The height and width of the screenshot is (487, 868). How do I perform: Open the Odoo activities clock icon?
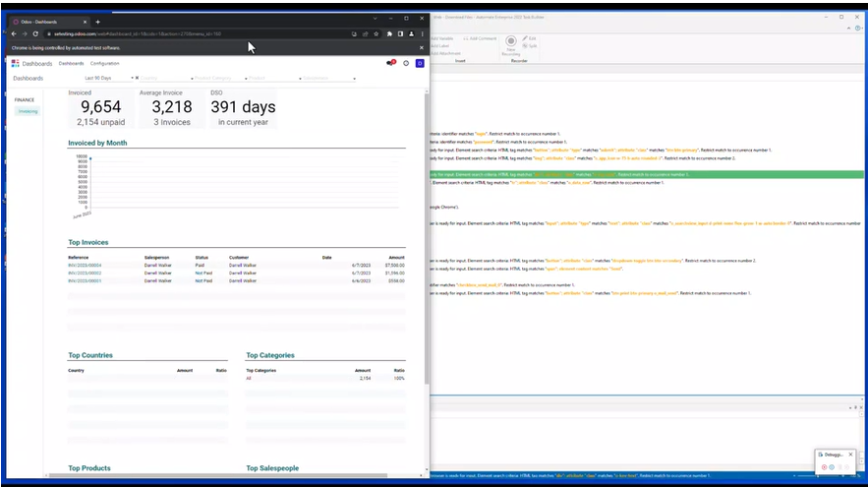(x=406, y=63)
